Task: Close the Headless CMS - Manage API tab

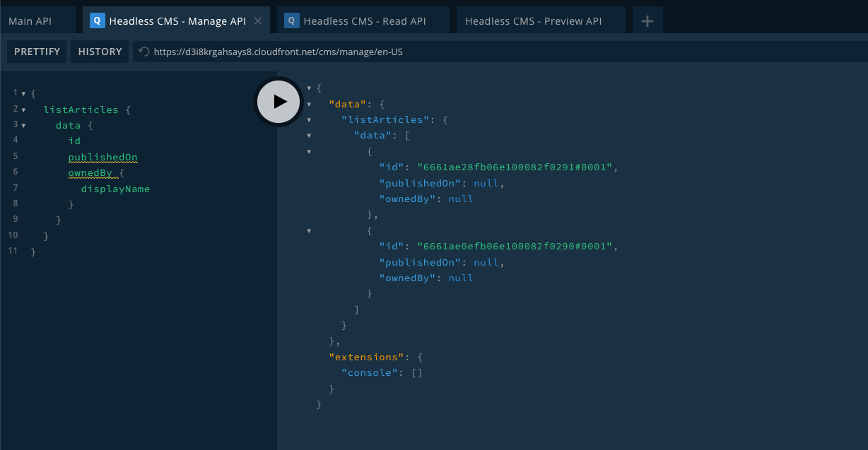Action: pyautogui.click(x=258, y=21)
